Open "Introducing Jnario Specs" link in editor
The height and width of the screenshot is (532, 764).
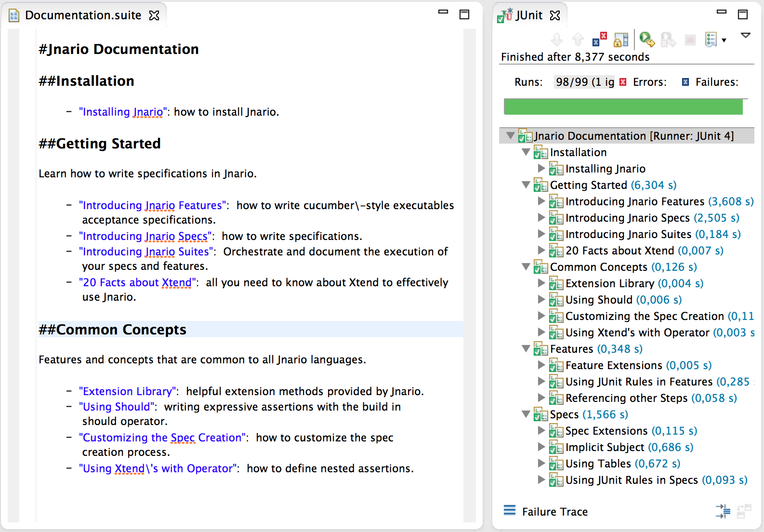coord(145,236)
